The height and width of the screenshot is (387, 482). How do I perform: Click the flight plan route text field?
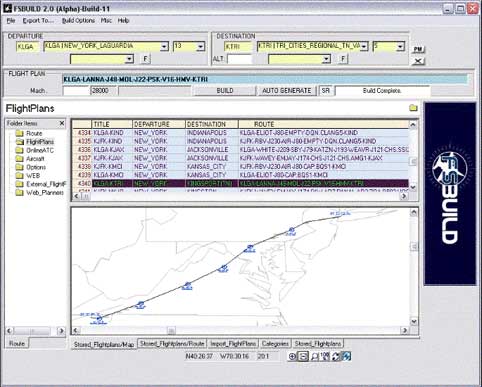(x=265, y=79)
